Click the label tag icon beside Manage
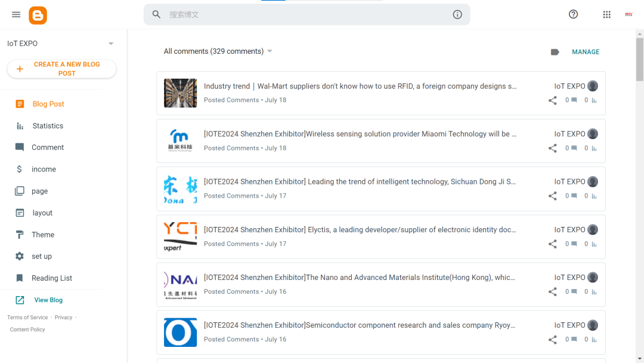The height and width of the screenshot is (363, 644). click(555, 52)
